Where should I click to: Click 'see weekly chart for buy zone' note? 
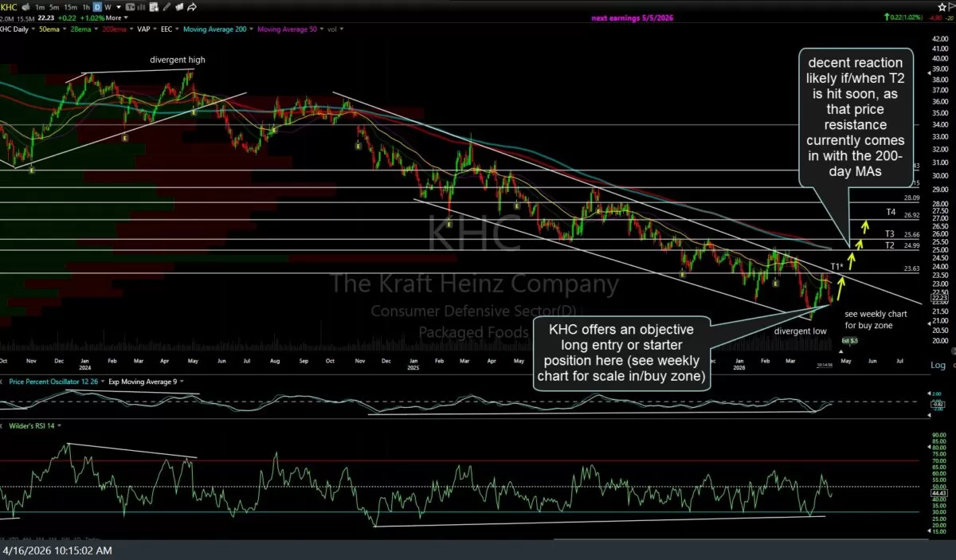pos(876,319)
